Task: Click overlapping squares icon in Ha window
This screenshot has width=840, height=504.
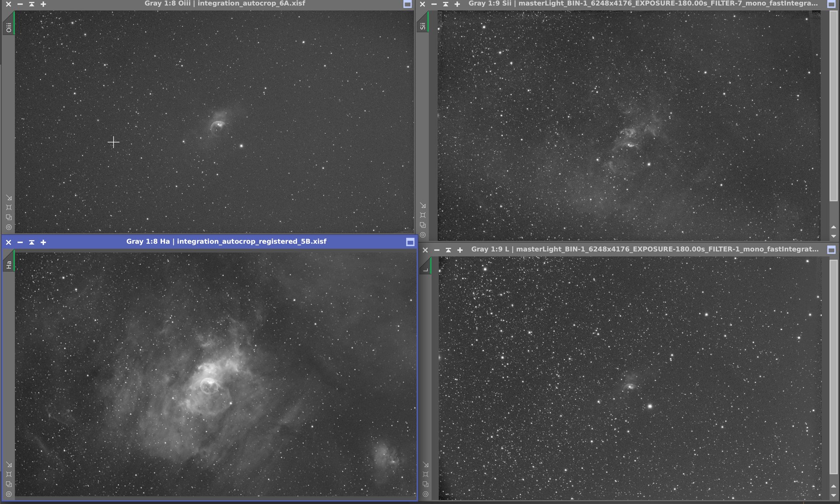Action: (9, 484)
